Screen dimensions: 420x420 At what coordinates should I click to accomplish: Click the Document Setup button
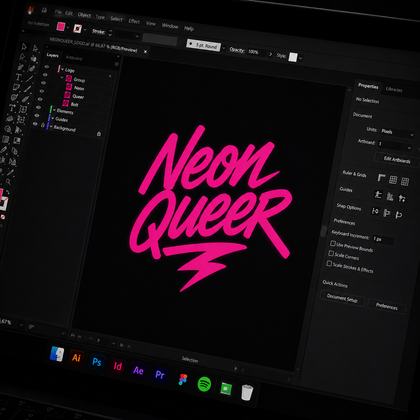click(342, 298)
